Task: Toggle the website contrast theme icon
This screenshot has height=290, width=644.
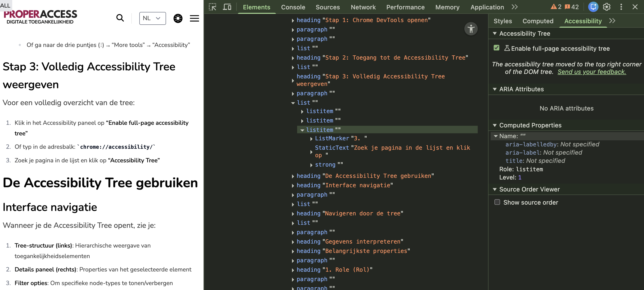Action: 178,18
